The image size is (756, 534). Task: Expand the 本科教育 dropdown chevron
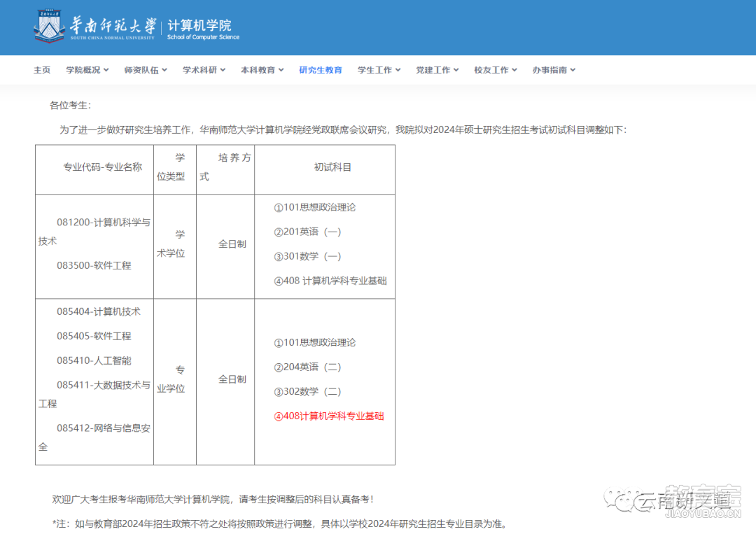point(281,70)
